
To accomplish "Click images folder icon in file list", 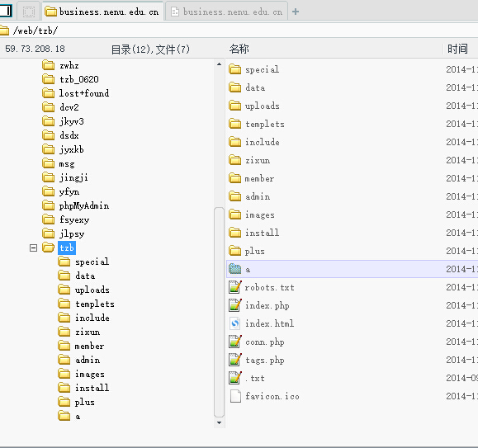I will (x=234, y=215).
